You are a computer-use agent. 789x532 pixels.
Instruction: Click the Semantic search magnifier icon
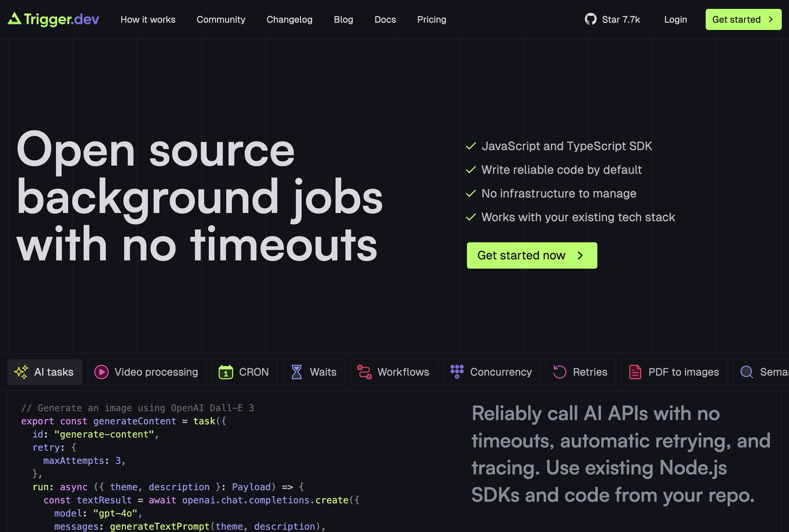(x=747, y=372)
